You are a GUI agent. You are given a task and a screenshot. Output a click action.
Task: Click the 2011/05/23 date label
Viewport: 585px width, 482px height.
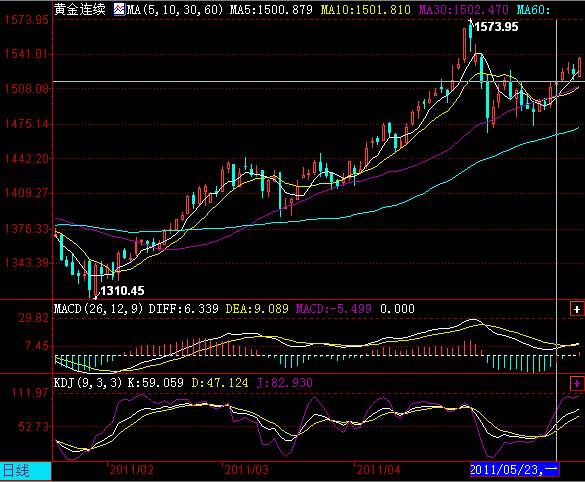point(515,470)
